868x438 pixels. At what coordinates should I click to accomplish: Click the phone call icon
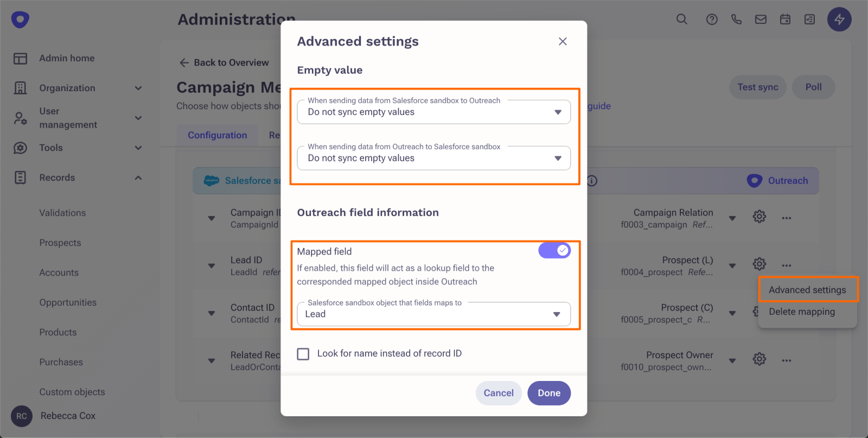(736, 20)
